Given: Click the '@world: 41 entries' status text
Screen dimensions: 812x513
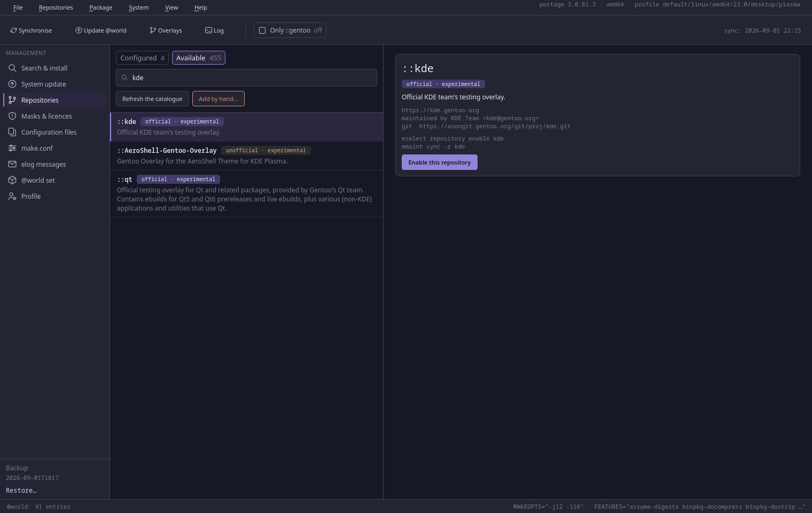Looking at the screenshot, I should pyautogui.click(x=38, y=507).
